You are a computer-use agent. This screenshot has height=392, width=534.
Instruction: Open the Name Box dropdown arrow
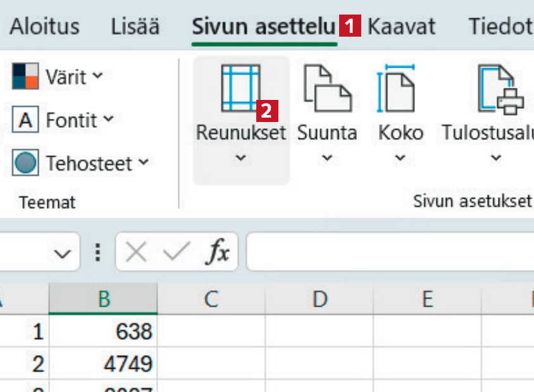[62, 254]
